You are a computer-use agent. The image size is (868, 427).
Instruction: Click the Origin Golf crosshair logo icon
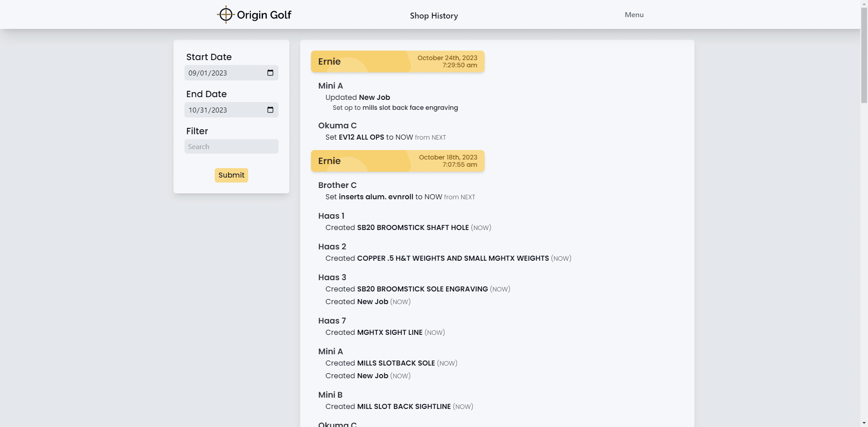click(x=226, y=15)
